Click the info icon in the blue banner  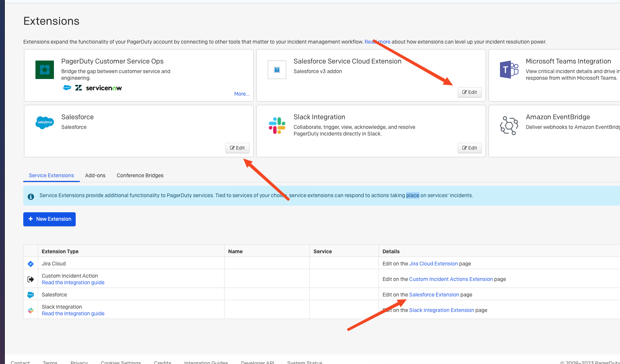tap(31, 197)
